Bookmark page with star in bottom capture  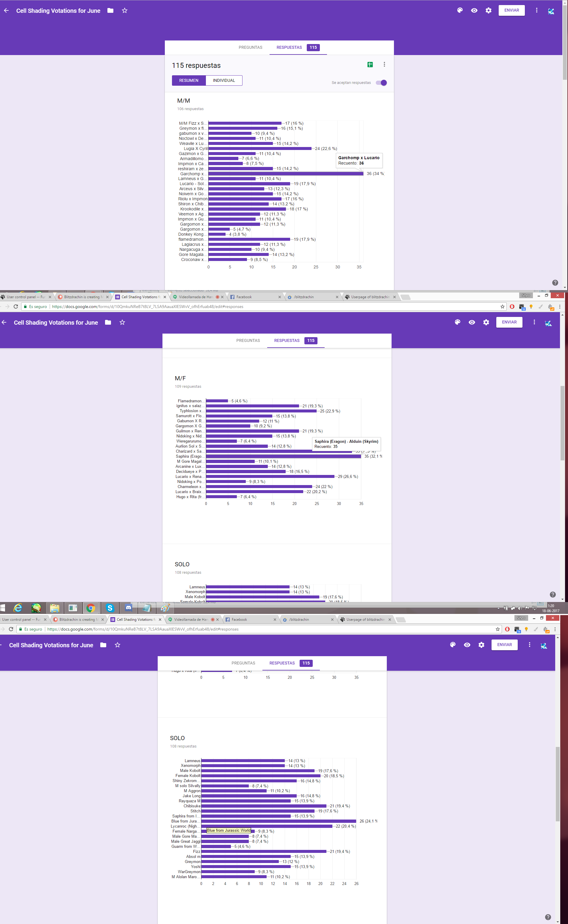tap(498, 629)
